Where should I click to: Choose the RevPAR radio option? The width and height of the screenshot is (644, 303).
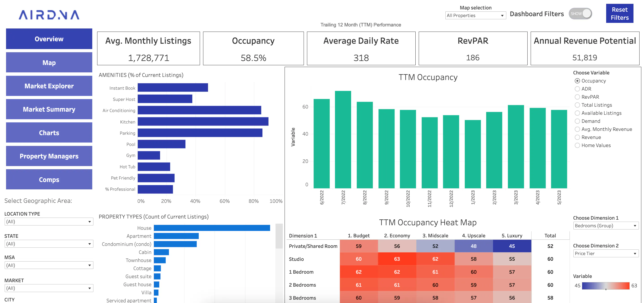point(577,97)
